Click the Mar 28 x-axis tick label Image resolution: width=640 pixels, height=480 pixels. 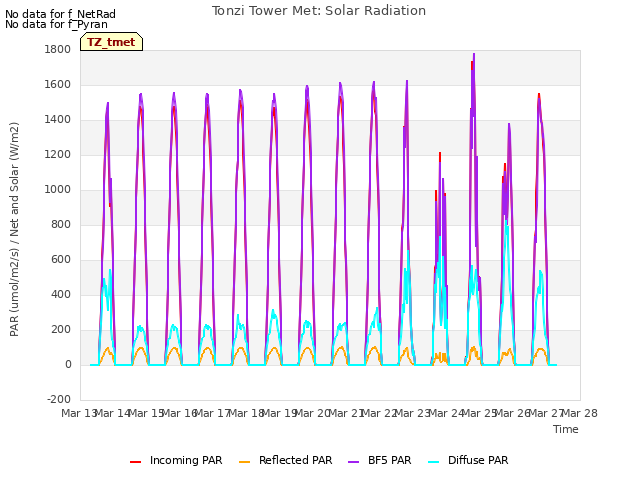coord(580,413)
